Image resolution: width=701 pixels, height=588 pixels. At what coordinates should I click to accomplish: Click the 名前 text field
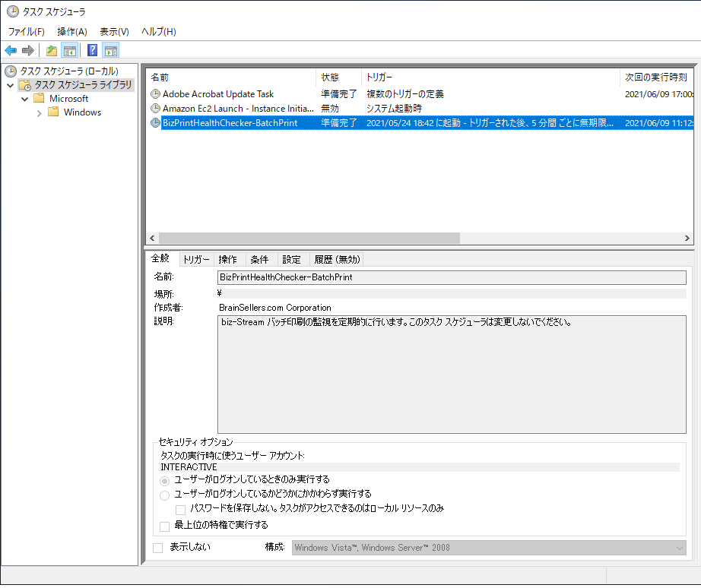click(x=452, y=277)
